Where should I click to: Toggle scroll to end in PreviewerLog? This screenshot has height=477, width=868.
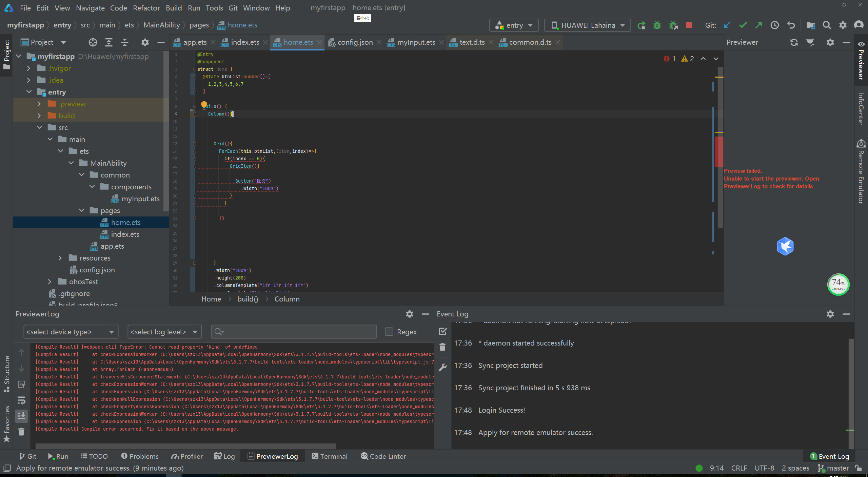point(21,416)
